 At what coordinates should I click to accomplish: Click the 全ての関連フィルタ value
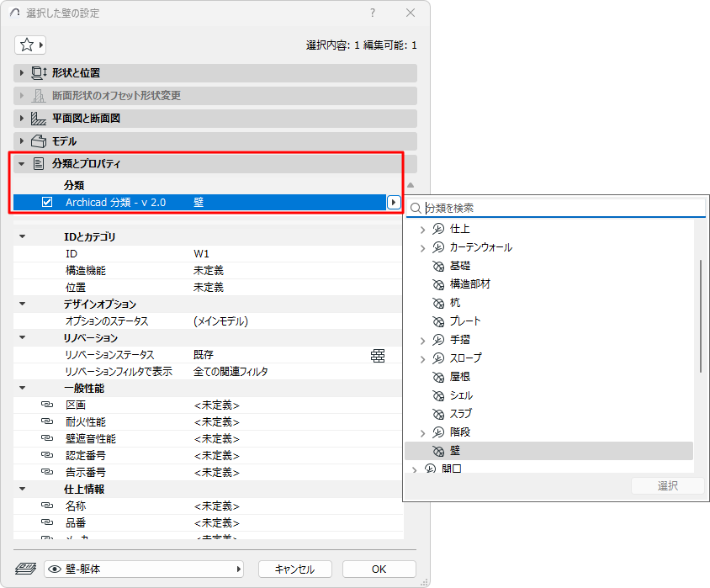click(230, 371)
